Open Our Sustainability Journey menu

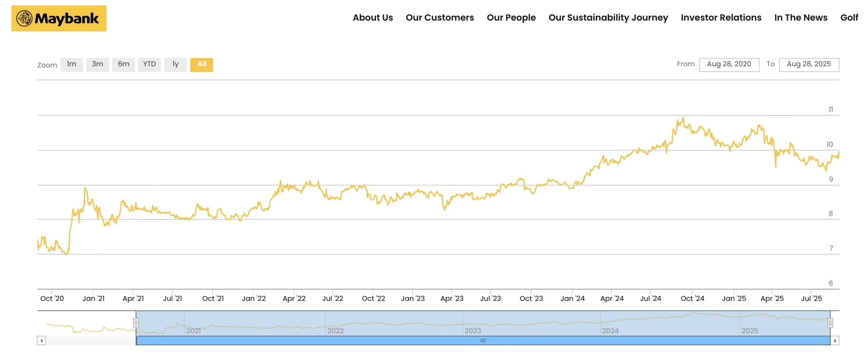click(x=608, y=18)
